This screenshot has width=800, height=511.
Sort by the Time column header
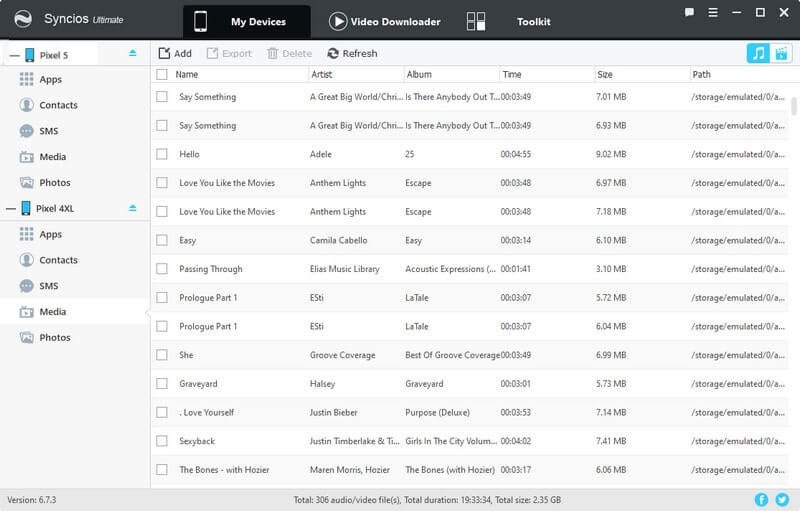coord(512,74)
